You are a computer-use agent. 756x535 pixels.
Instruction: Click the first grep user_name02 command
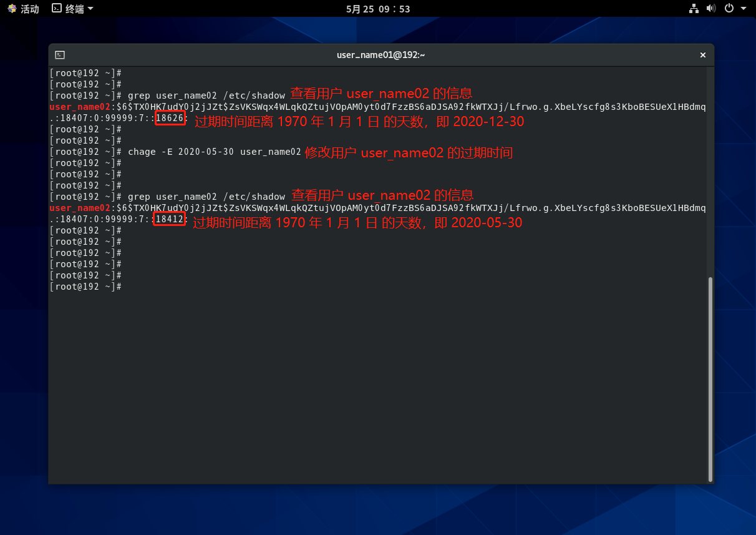[x=206, y=96]
